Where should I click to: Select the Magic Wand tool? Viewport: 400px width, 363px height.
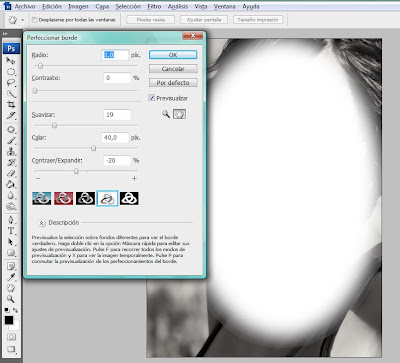point(11,94)
